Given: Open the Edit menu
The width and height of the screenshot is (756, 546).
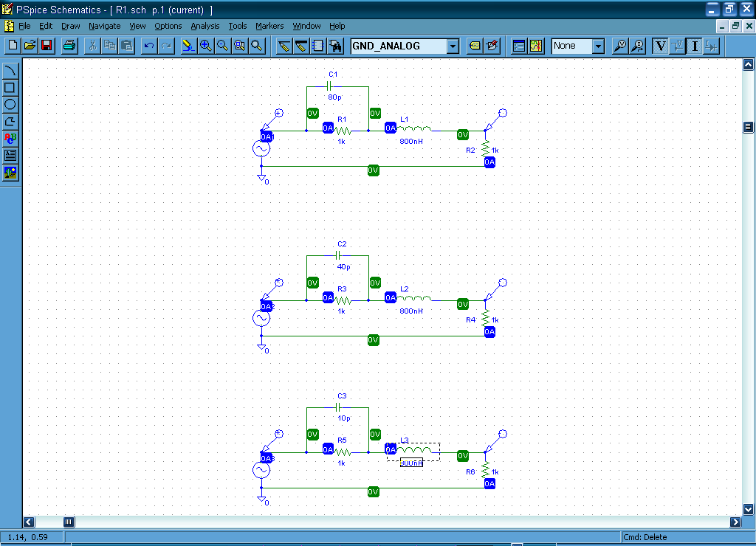Looking at the screenshot, I should pyautogui.click(x=46, y=26).
